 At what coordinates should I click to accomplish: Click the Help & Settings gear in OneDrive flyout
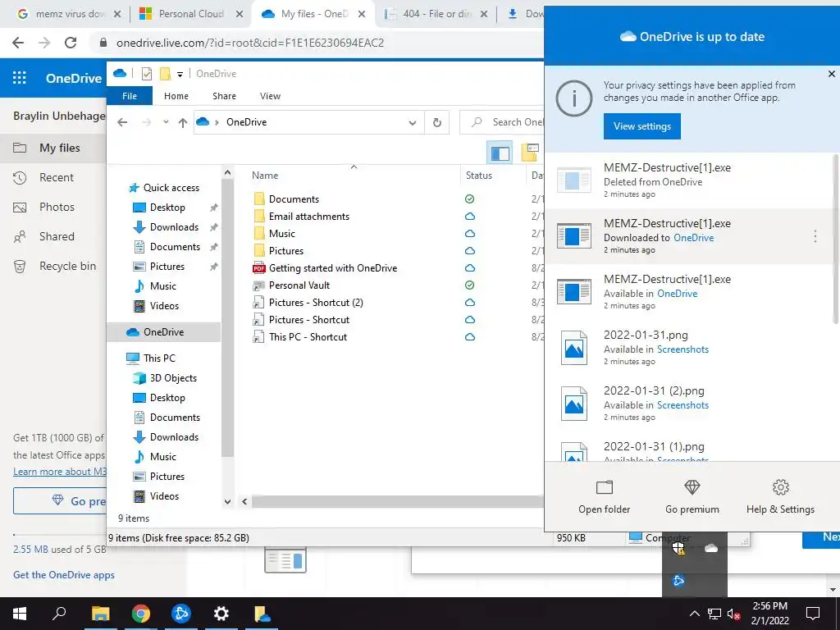pyautogui.click(x=781, y=496)
